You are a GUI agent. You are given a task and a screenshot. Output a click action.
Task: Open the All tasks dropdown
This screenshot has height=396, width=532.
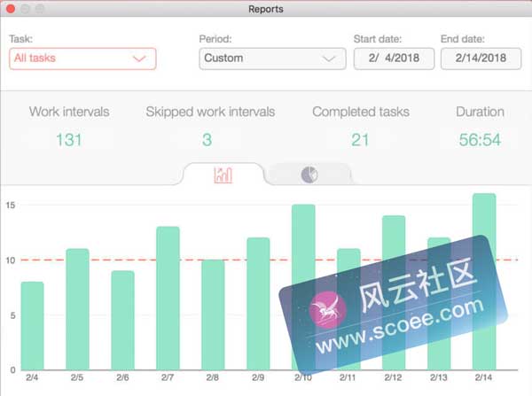82,58
